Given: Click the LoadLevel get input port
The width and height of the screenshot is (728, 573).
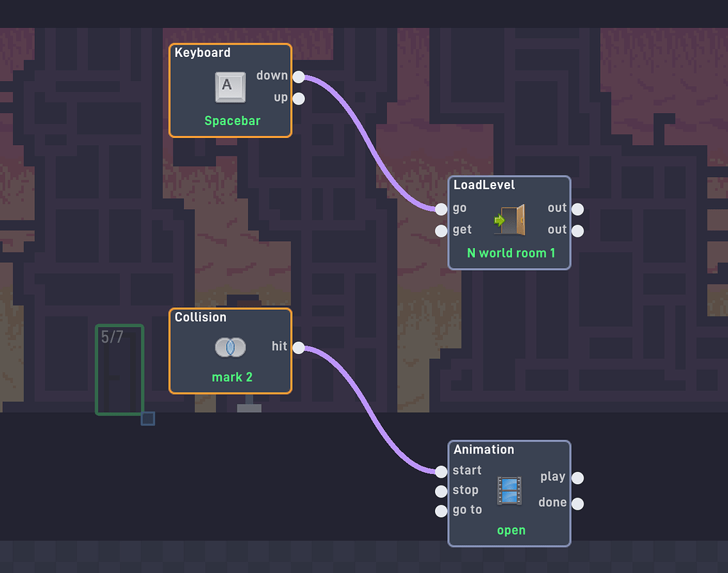Looking at the screenshot, I should click(441, 230).
